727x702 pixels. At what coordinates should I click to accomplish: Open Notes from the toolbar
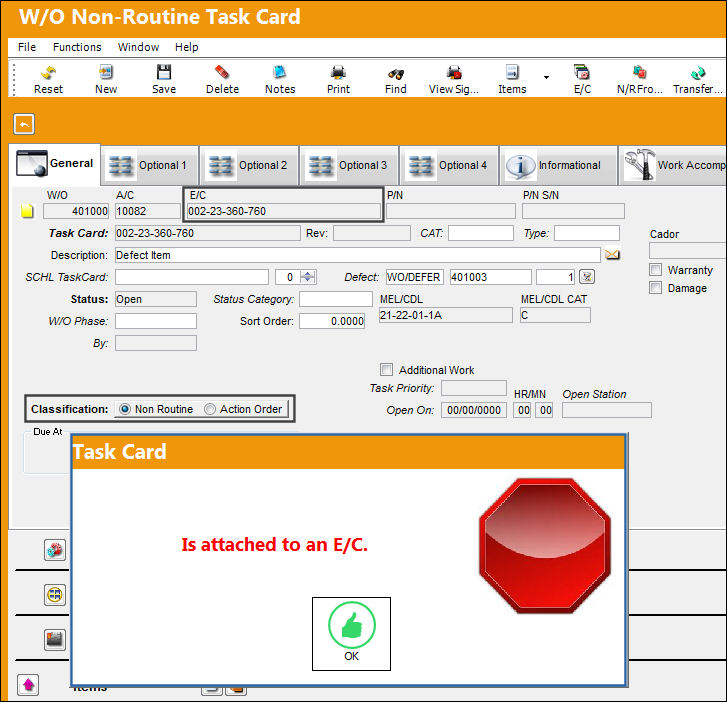pyautogui.click(x=280, y=79)
